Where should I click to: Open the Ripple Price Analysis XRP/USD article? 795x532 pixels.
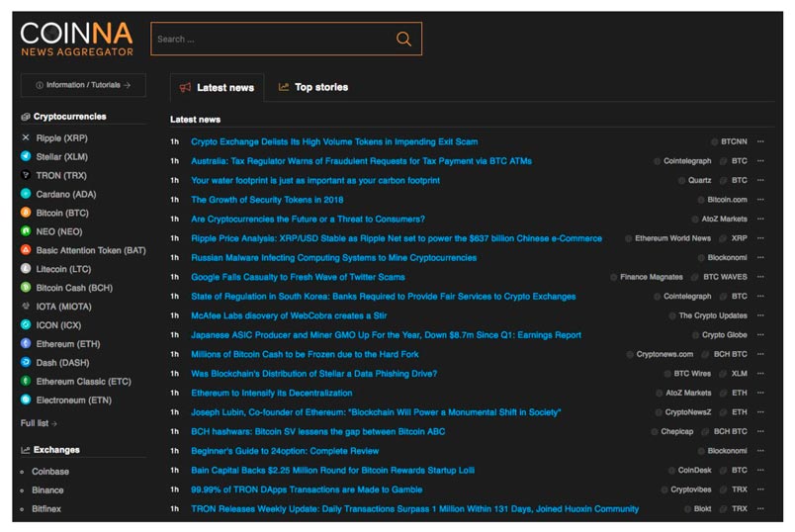click(x=397, y=238)
